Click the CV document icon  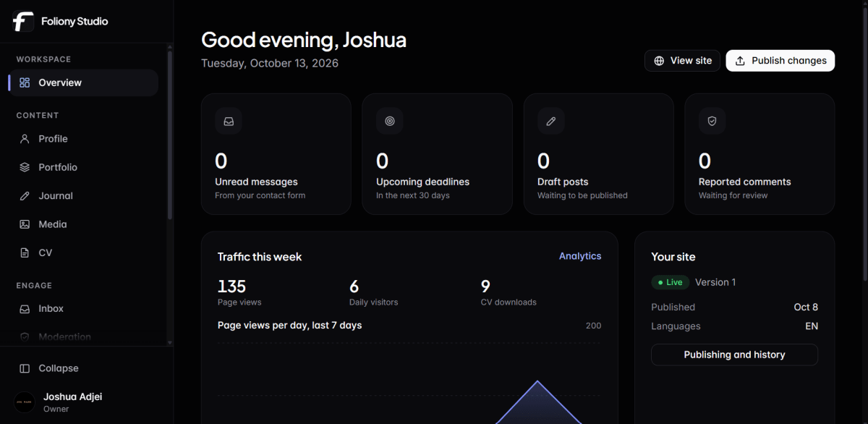tap(25, 253)
